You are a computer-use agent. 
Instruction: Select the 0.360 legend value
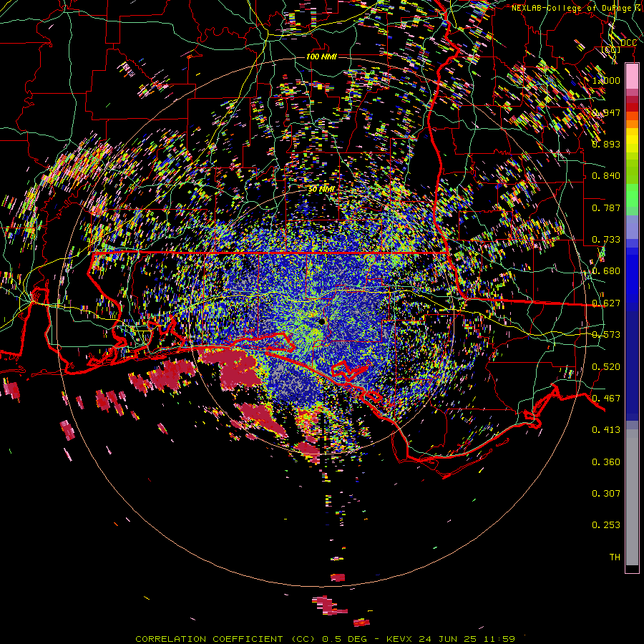coord(606,462)
